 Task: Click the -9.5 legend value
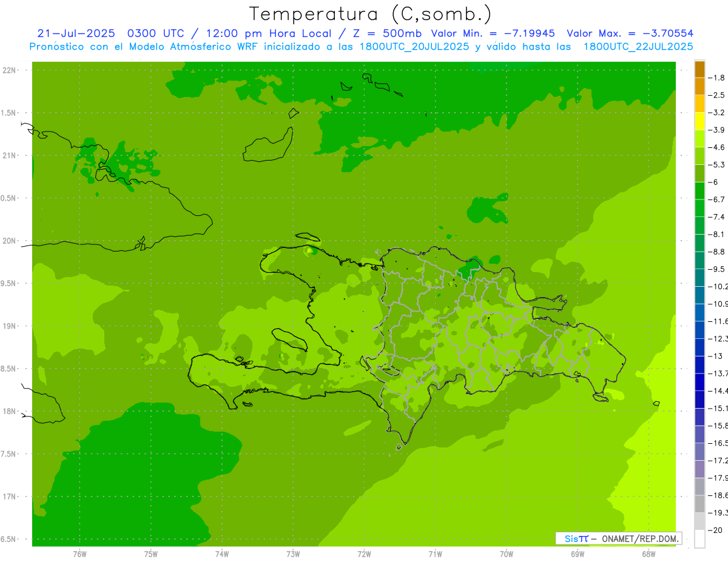[x=716, y=269]
